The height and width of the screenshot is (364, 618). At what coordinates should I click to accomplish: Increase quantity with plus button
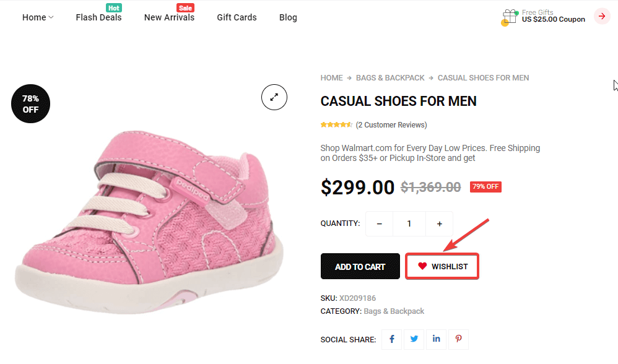tap(439, 223)
